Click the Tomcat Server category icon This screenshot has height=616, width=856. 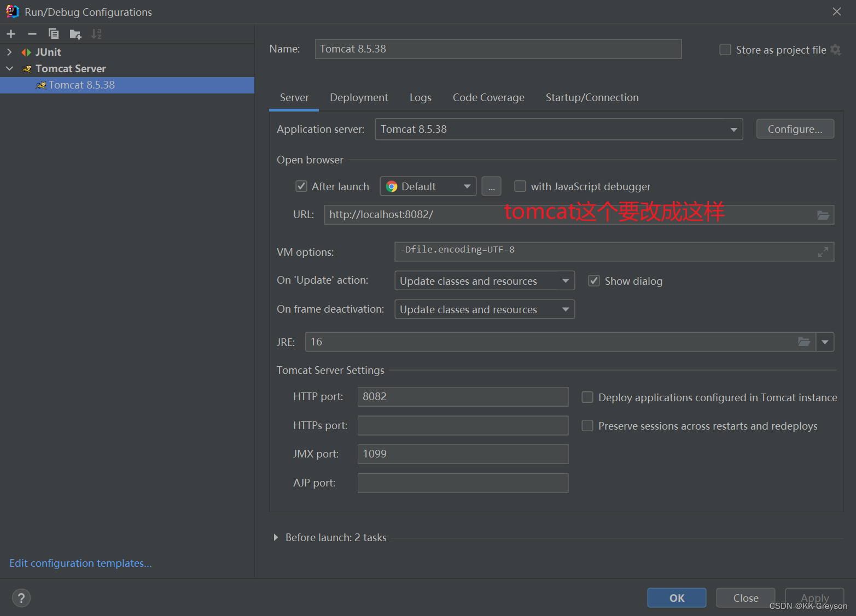[x=27, y=69]
